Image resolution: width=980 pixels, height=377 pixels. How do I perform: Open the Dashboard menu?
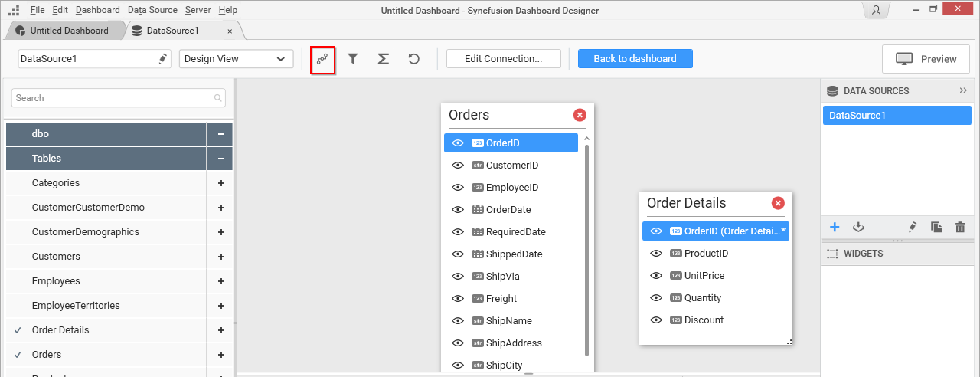tap(97, 10)
